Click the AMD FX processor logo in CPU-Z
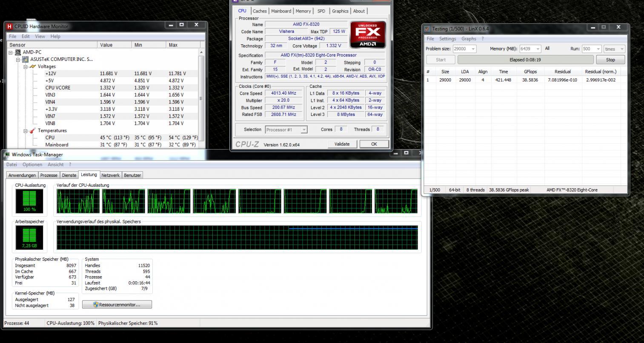644x343 pixels. point(368,35)
